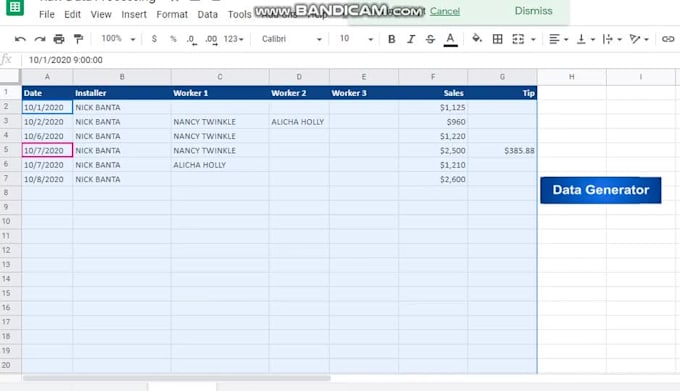
Task: Increase decimal places icon
Action: click(211, 39)
